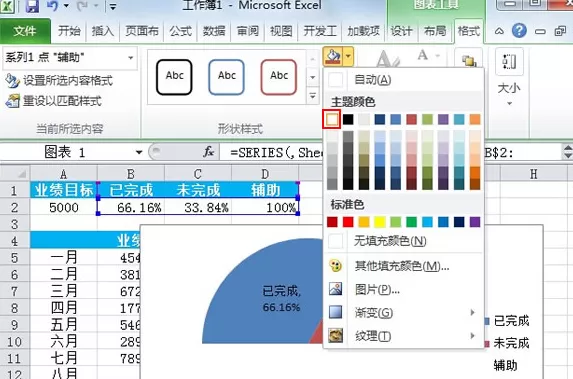Click the Picture fill icon
The image size is (573, 379).
[x=335, y=289]
